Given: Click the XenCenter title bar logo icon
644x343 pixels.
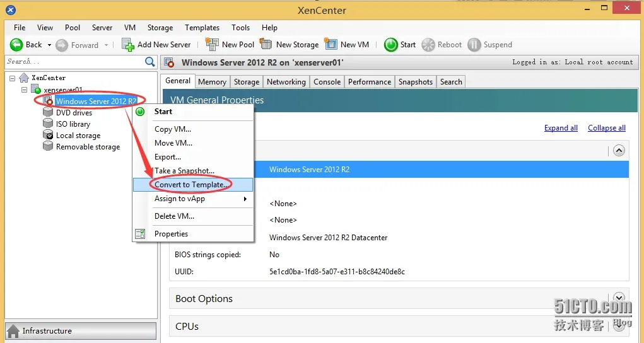Looking at the screenshot, I should (x=11, y=10).
